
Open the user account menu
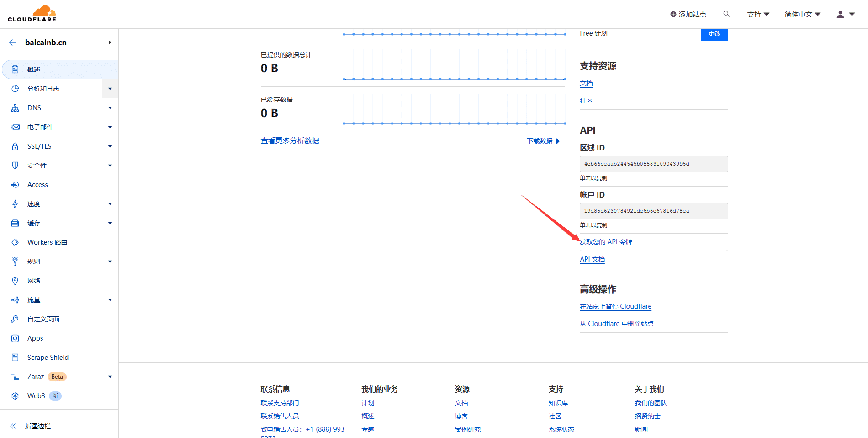click(x=844, y=14)
